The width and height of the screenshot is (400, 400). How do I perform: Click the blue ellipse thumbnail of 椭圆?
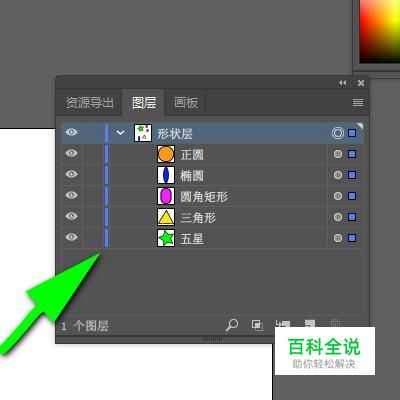[166, 175]
